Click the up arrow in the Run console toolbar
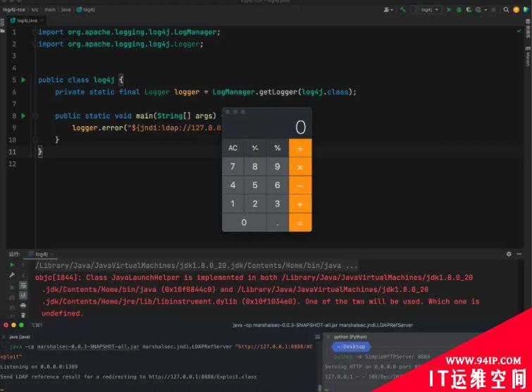 point(23,265)
